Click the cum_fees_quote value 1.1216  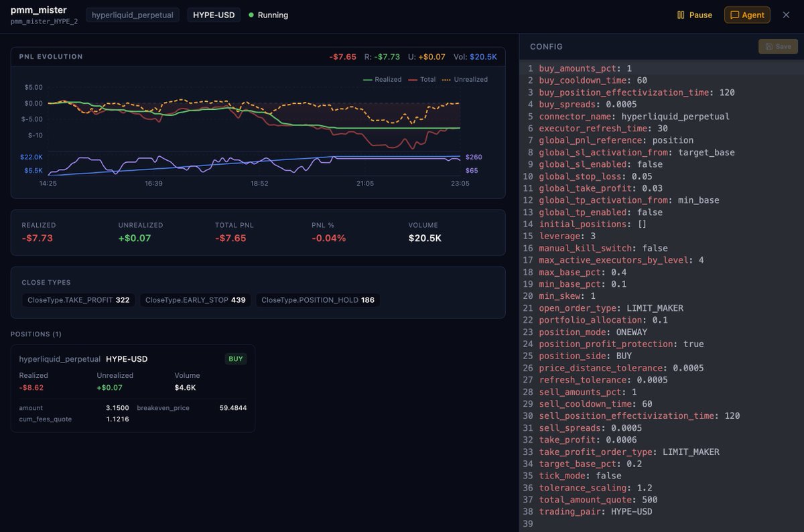point(117,419)
